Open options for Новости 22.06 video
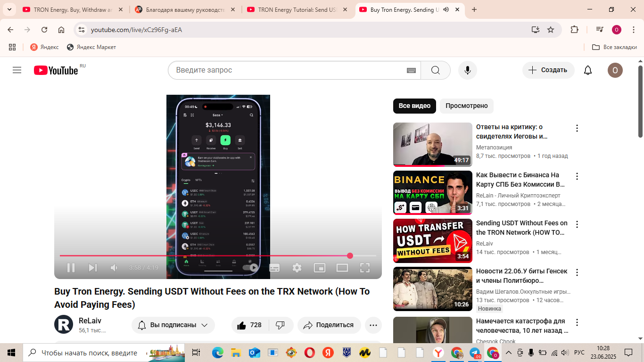Image resolution: width=644 pixels, height=362 pixels. [x=577, y=272]
